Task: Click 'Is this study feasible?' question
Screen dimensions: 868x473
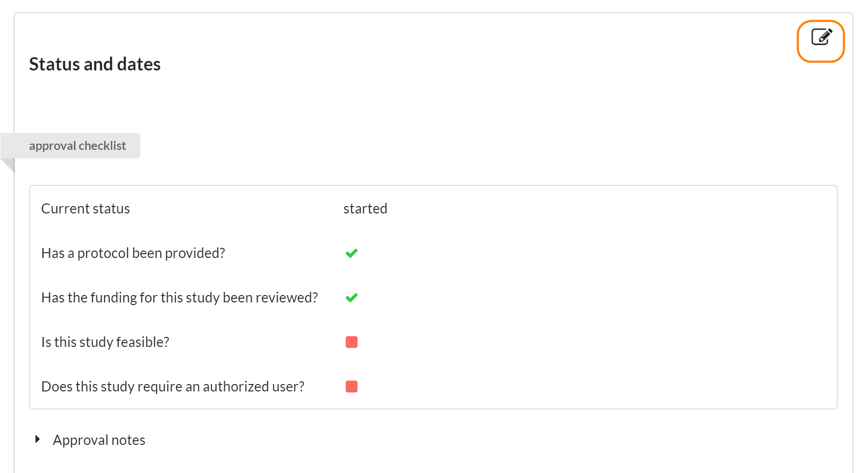Action: pos(105,342)
